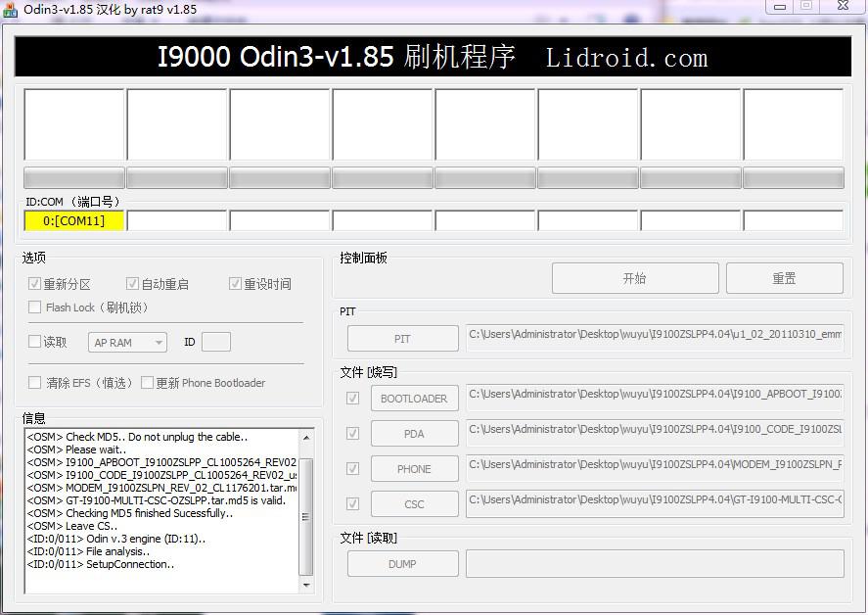
Task: Click the first progress bar under COM11 slot
Action: [x=74, y=178]
